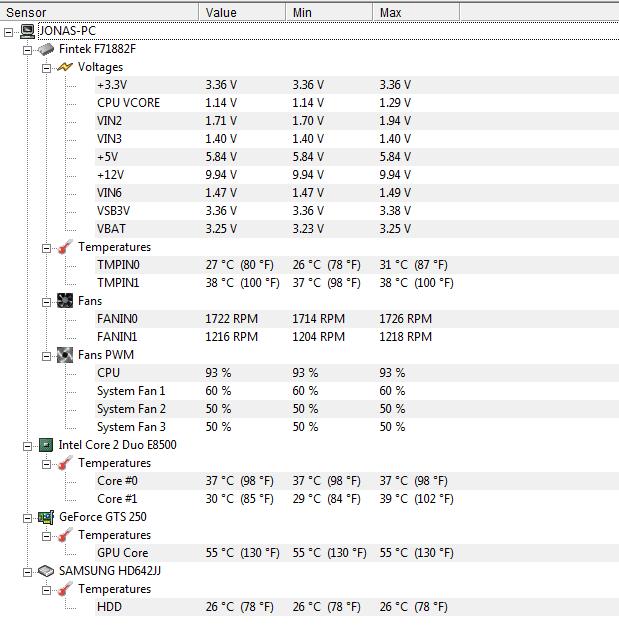619x643 pixels.
Task: Click the Min column header
Action: tap(329, 12)
